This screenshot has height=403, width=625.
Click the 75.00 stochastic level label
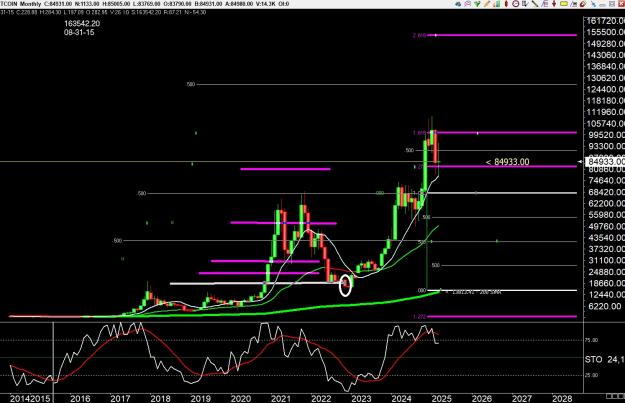tap(592, 340)
